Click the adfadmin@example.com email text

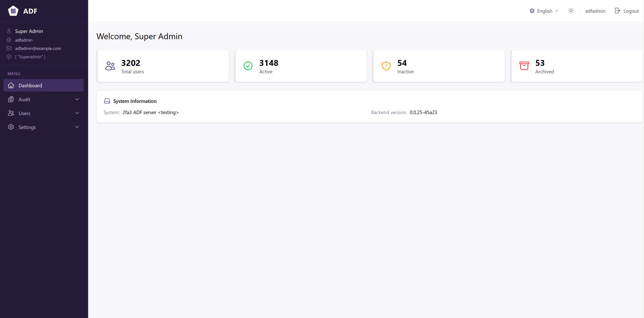tap(38, 48)
